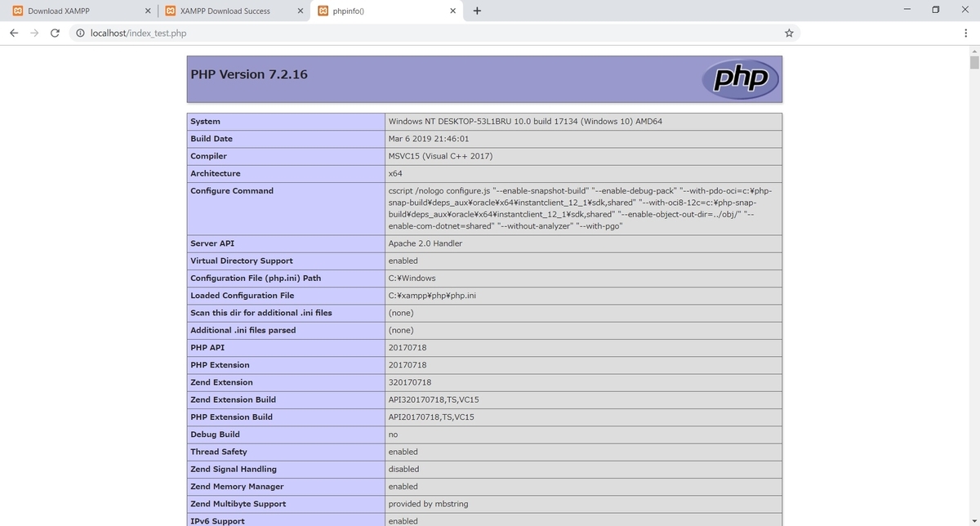Click the 'Mar 6 2019 21:46:01' value
This screenshot has width=980, height=526.
(429, 139)
